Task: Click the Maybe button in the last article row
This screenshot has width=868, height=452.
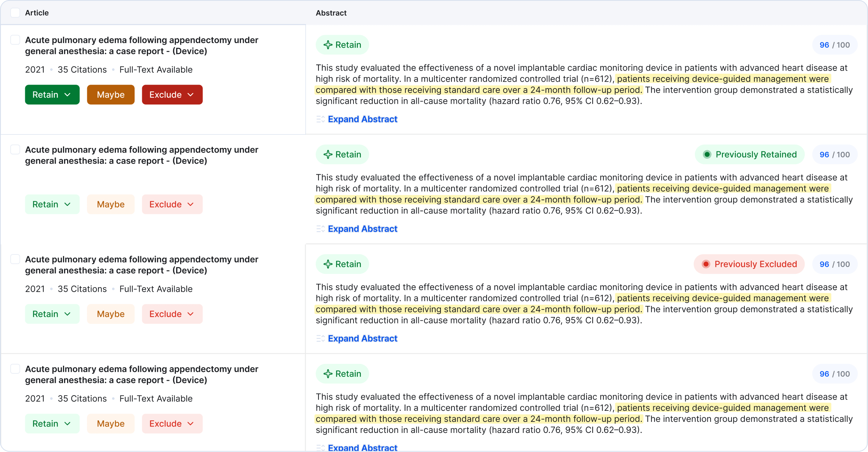Action: coord(111,423)
